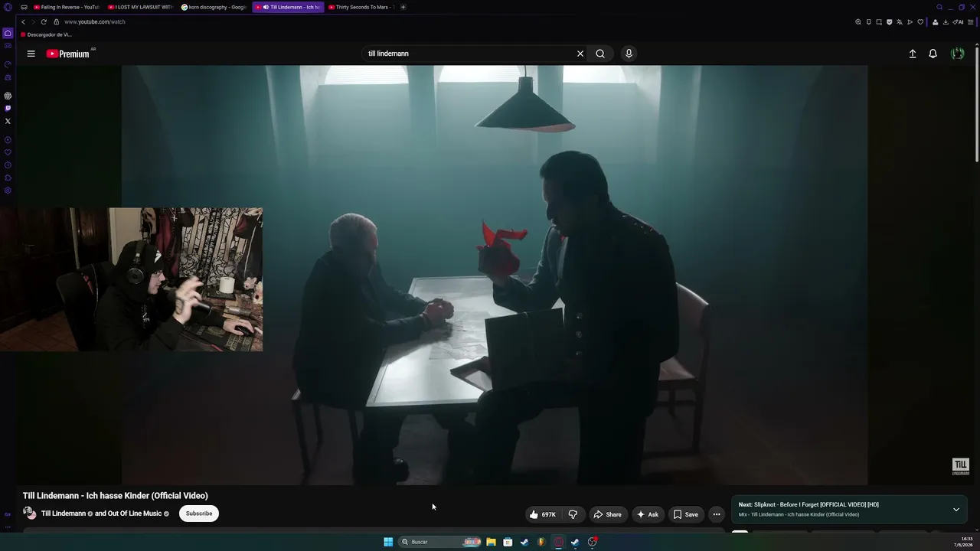
Task: Open the browser zoom magnifier icon
Action: 858,21
